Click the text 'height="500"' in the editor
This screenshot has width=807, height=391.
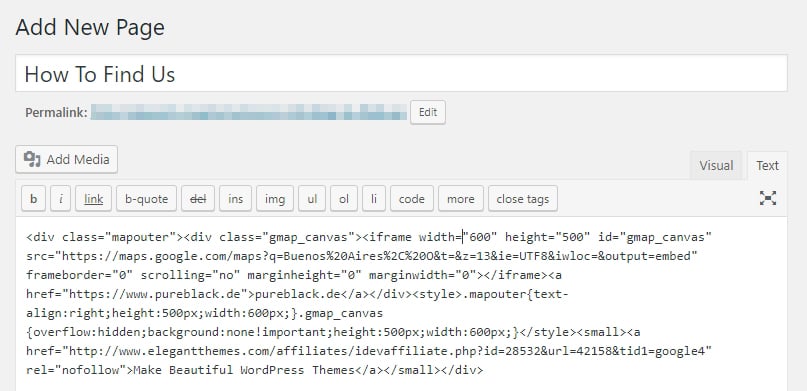[x=548, y=237]
